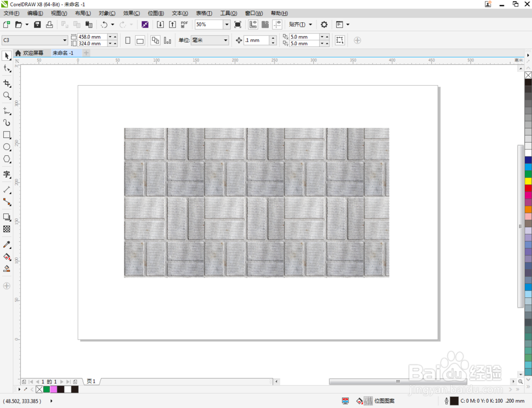Click the Save disk icon
Viewport: 532px width, 408px height.
(x=38, y=24)
